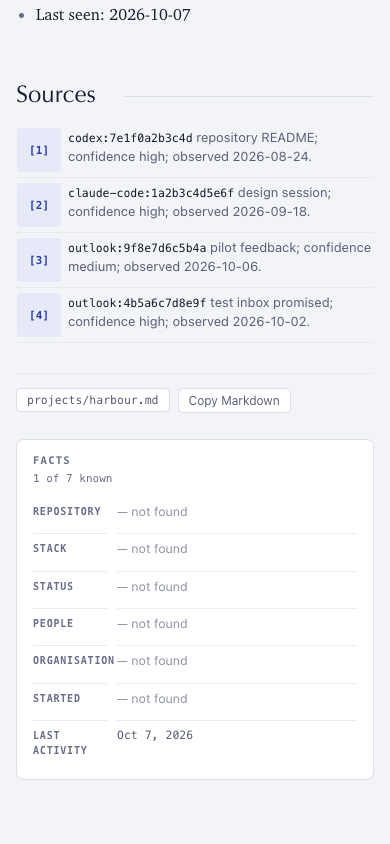The height and width of the screenshot is (844, 390).
Task: Copy Markdown of this page
Action: [x=234, y=400]
